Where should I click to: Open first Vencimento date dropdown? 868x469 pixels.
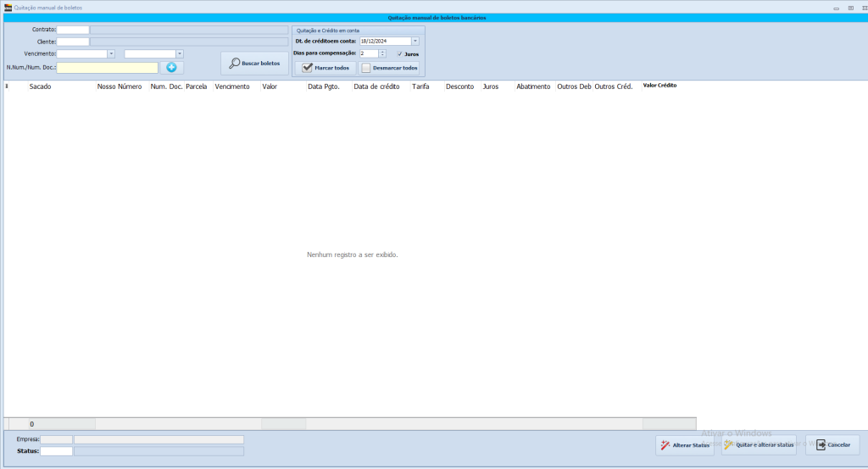click(x=111, y=53)
